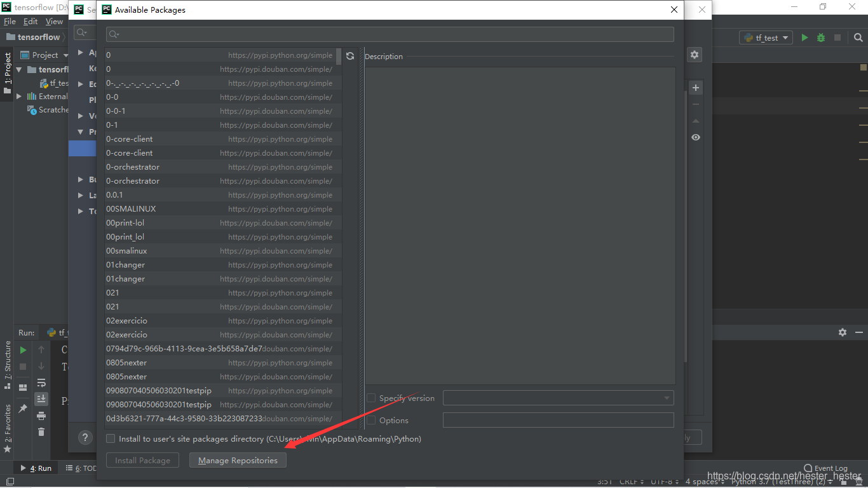This screenshot has width=868, height=488.
Task: Click the Options text input field
Action: [x=559, y=420]
